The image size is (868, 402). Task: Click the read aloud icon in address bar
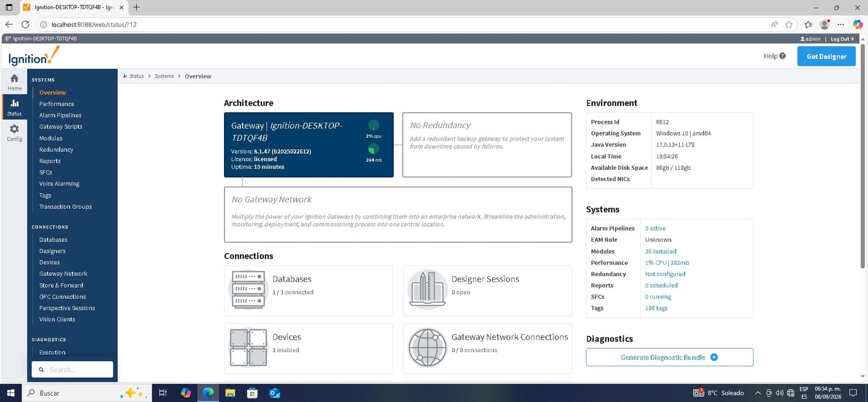tap(774, 24)
